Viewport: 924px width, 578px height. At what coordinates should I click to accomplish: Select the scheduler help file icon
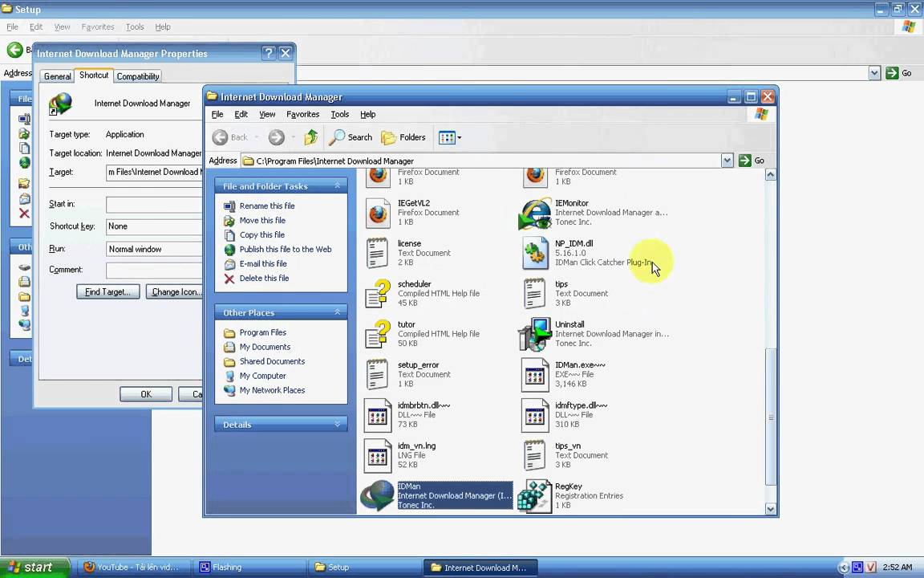pos(378,294)
